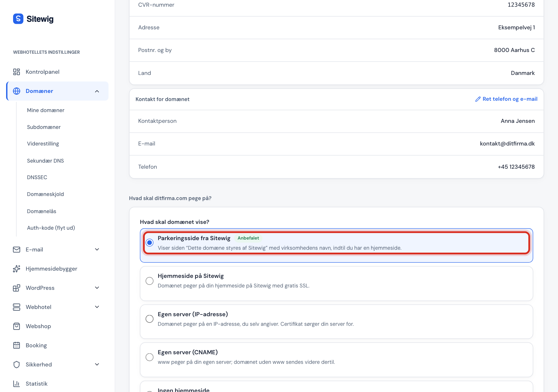Collapse the Domæner menu chevron

tap(97, 91)
